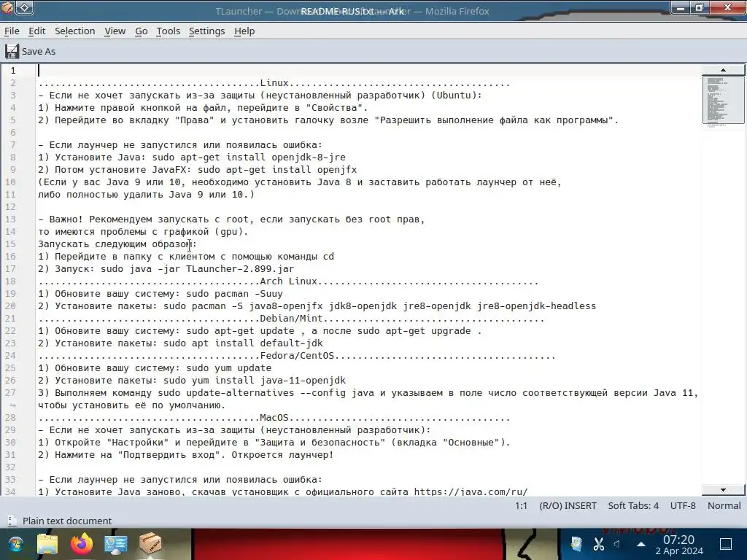This screenshot has height=560, width=747.
Task: Click the https://java.com/ru/ URL text
Action: (x=471, y=491)
